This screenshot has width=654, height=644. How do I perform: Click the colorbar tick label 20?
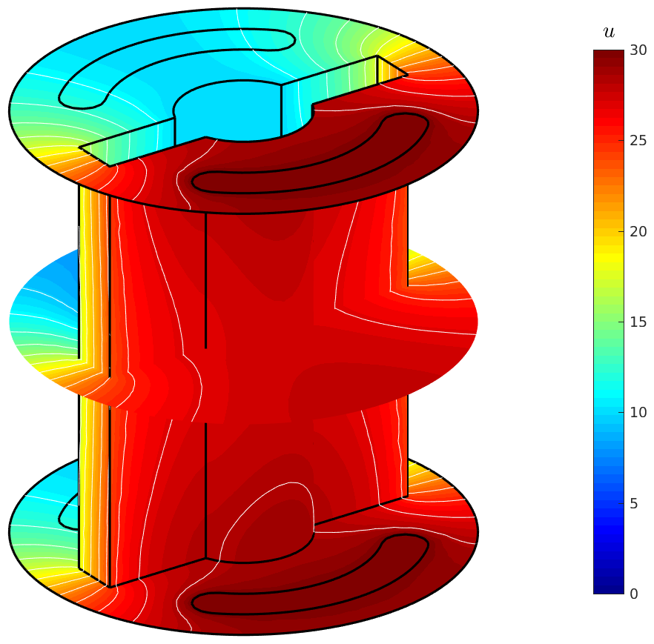tap(638, 231)
